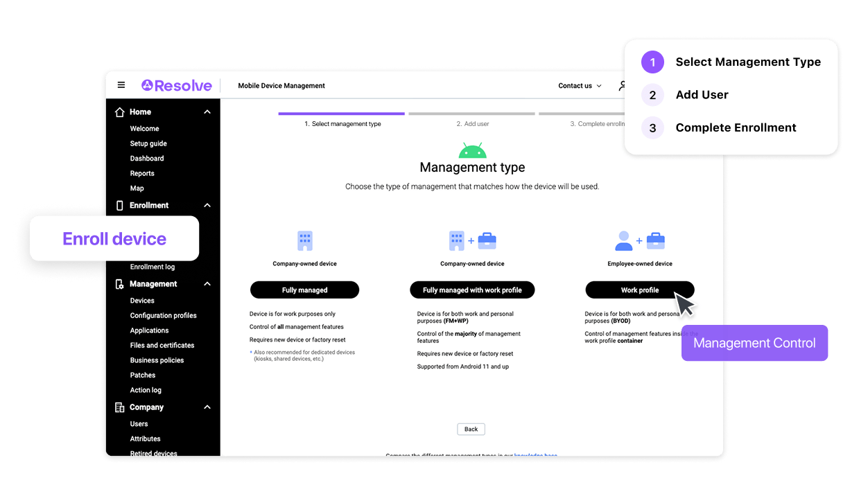Open the user profile icon in the header
868x496 pixels.
pyautogui.click(x=623, y=85)
